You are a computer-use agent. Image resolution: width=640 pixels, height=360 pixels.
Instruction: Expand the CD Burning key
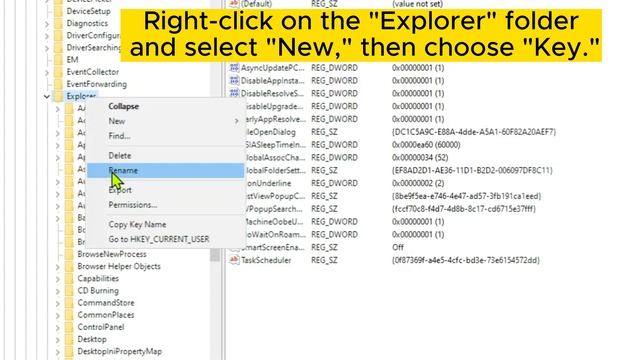[x=58, y=291]
